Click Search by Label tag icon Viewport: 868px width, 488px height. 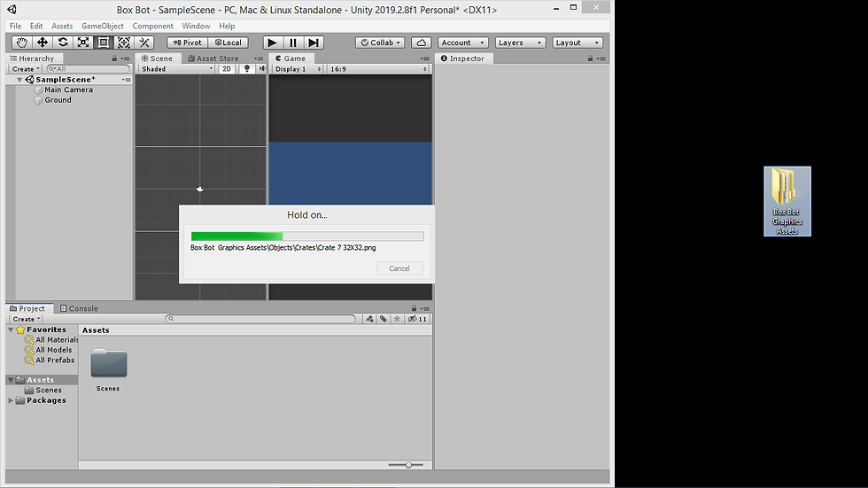pyautogui.click(x=383, y=319)
